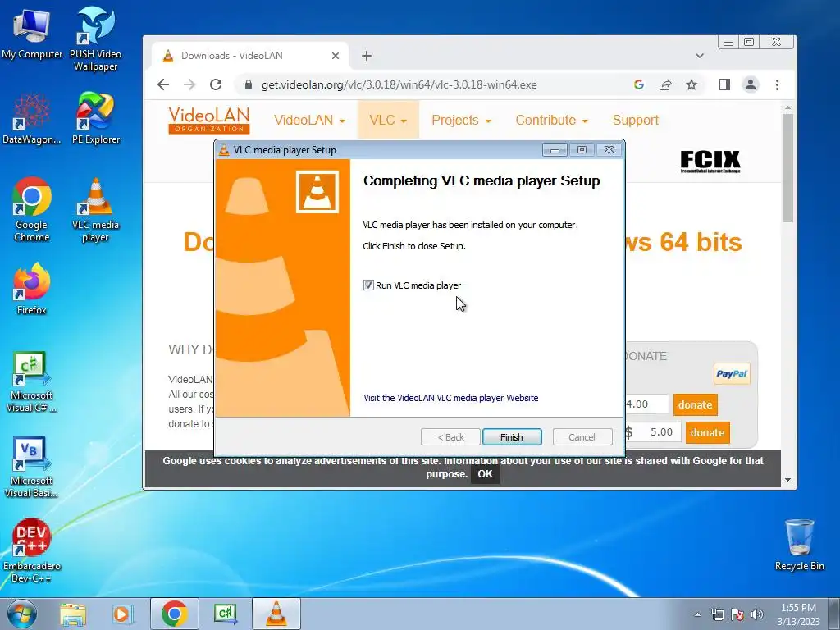Screen dimensions: 840x630
Task: Open PE Explorer desktop shortcut
Action: tap(95, 119)
